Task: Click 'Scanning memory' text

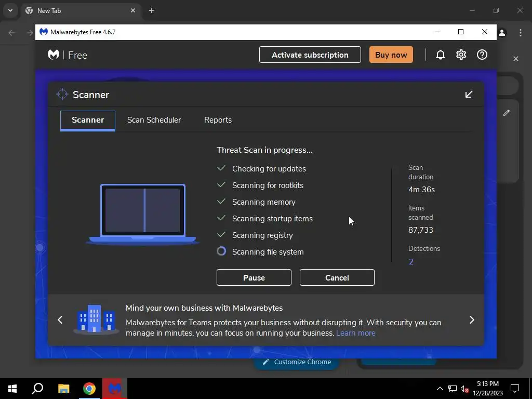Action: tap(263, 202)
